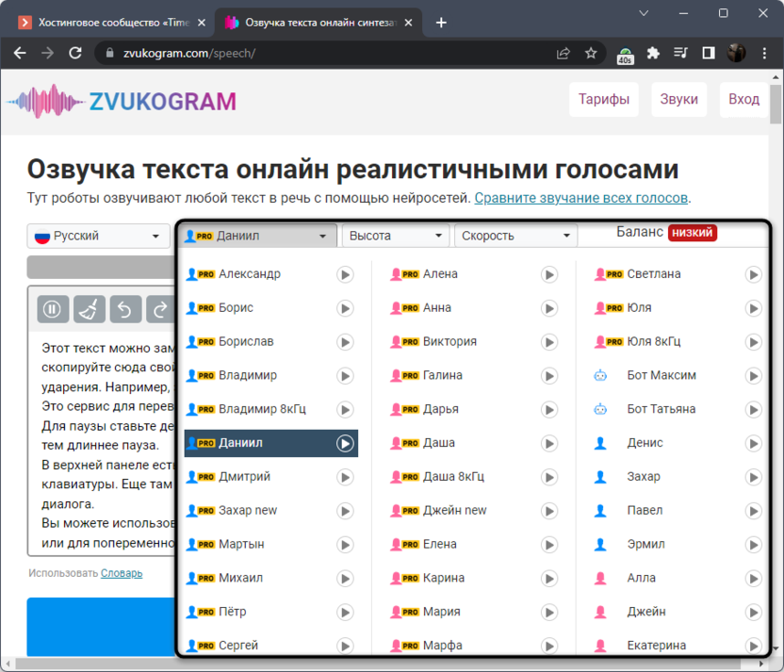Image resolution: width=784 pixels, height=672 pixels.
Task: Bookmark this page with the star icon
Action: pyautogui.click(x=591, y=54)
